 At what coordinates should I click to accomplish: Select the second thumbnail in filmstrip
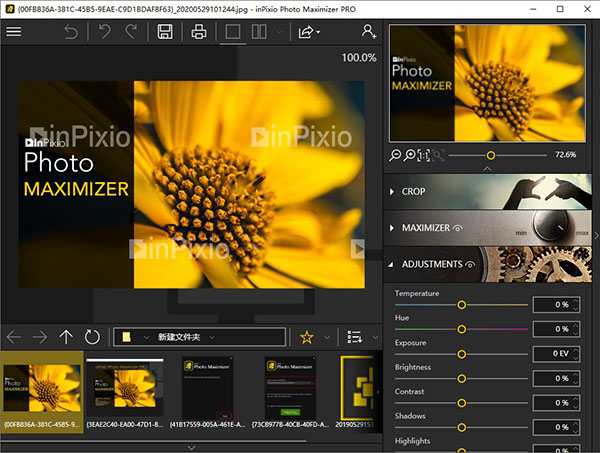point(124,389)
